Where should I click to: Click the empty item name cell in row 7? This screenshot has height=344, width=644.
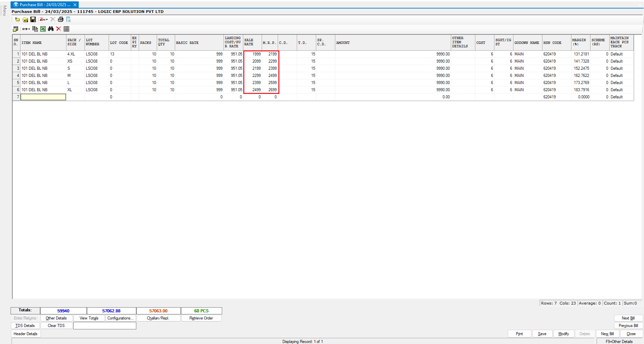coord(43,97)
